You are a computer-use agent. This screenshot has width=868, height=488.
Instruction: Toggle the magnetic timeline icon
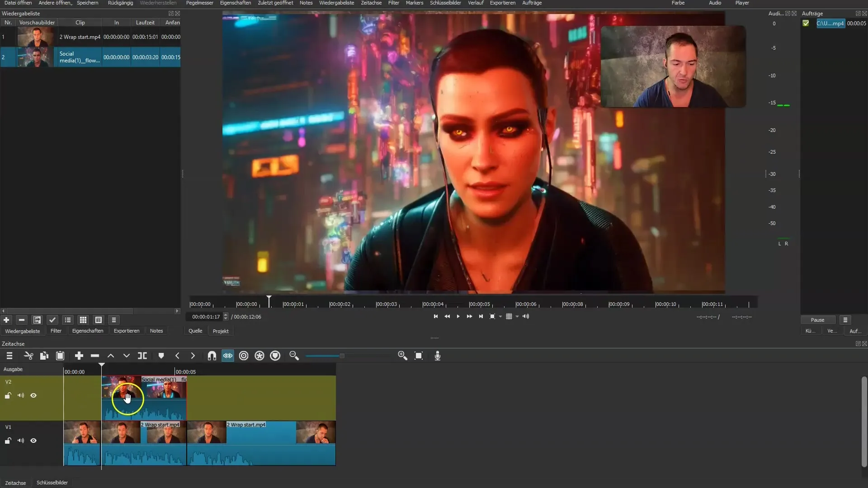tap(212, 356)
